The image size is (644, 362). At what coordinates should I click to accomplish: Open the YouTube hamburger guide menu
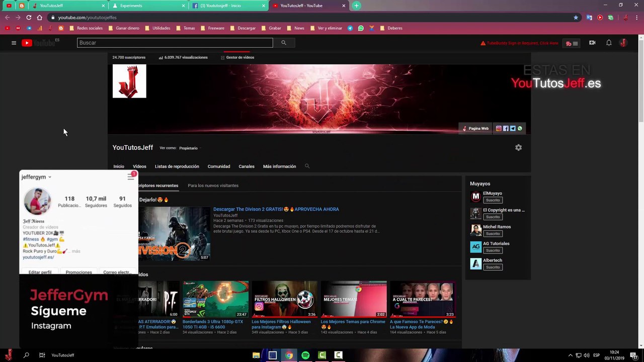click(14, 43)
